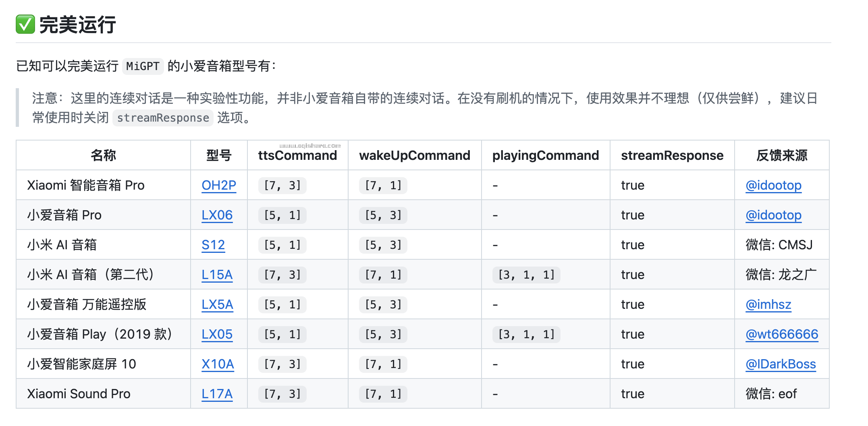This screenshot has height=426, width=868.
Task: Visit the LX5A model link
Action: (217, 304)
